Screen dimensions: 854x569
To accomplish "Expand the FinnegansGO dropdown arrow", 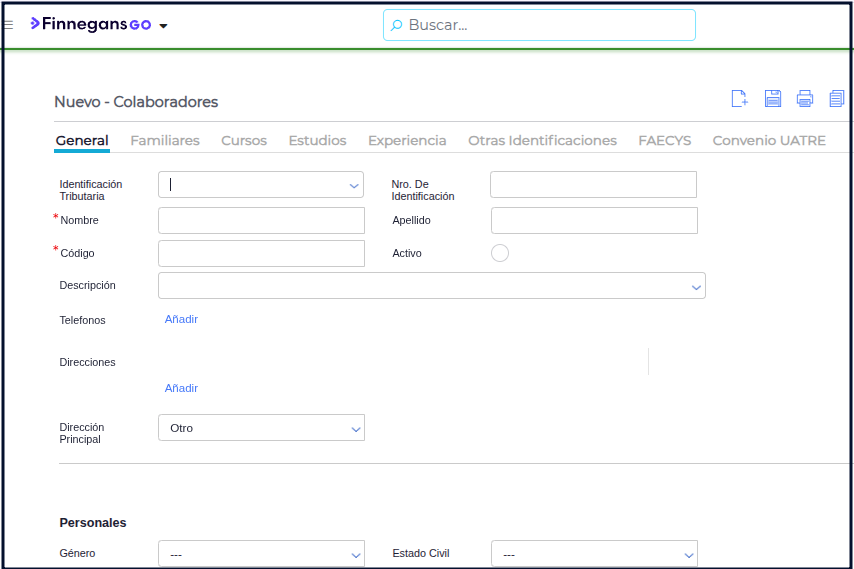I will tap(164, 26).
